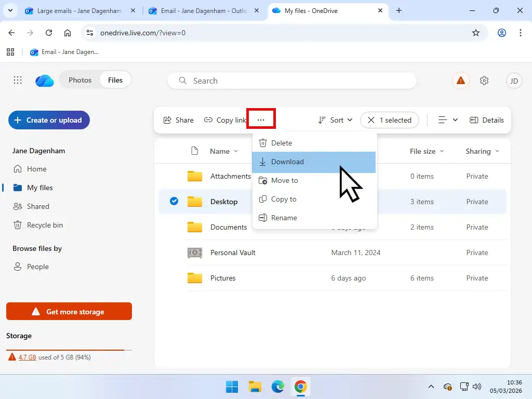Open the File size column dropdown
The height and width of the screenshot is (399, 532).
(x=426, y=151)
